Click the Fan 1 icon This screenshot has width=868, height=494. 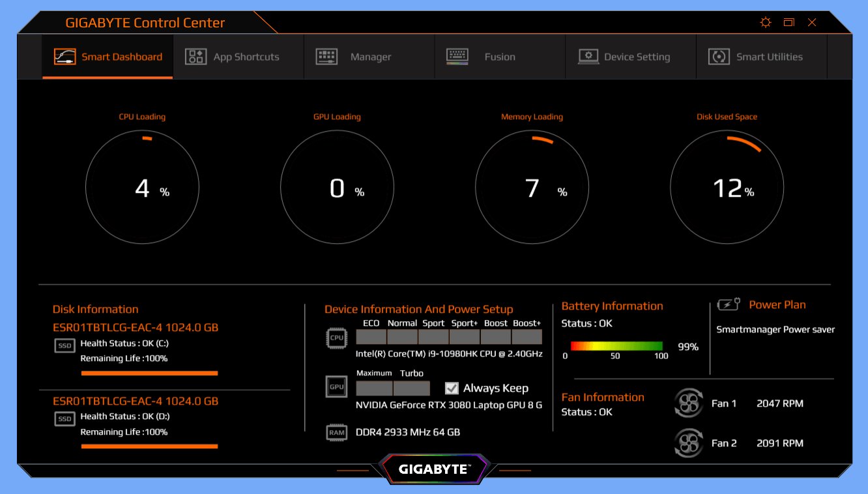(689, 403)
